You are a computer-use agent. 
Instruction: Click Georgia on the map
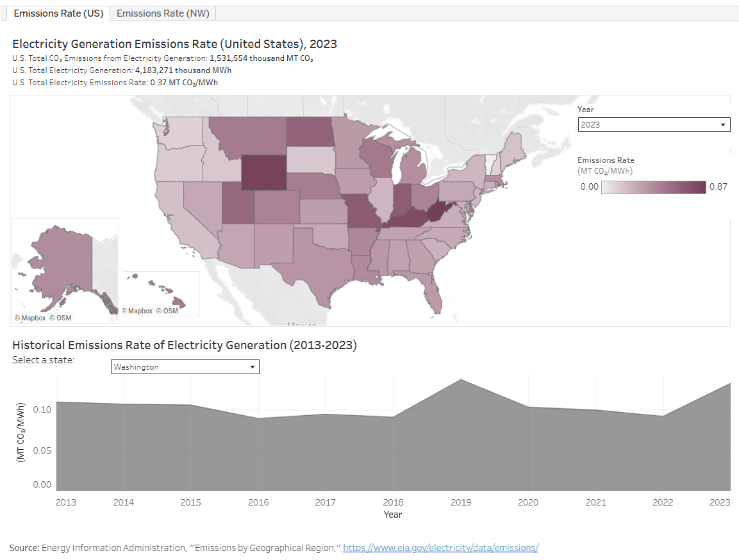[421, 257]
